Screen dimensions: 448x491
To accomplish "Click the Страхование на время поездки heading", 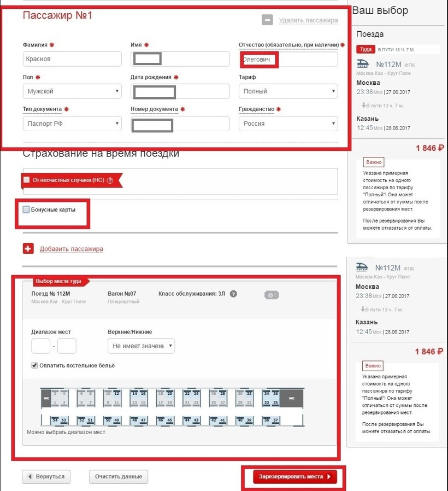I will [101, 154].
